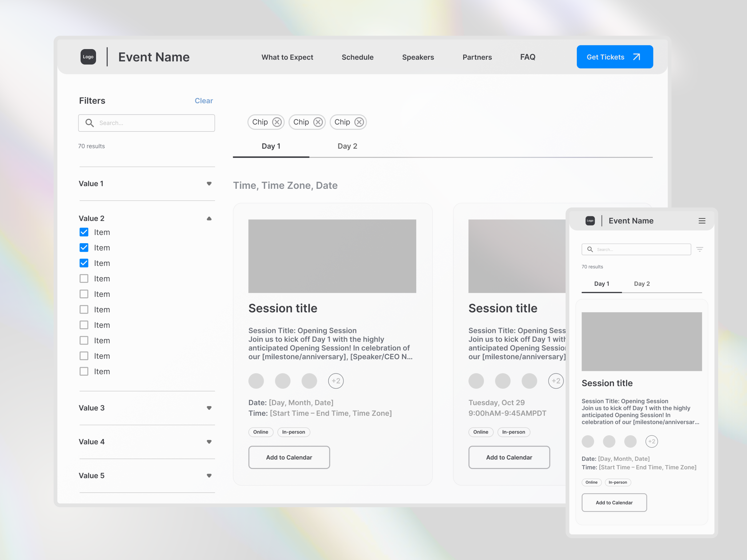This screenshot has height=560, width=747.
Task: Click the Logo icon in the header
Action: pyautogui.click(x=88, y=57)
